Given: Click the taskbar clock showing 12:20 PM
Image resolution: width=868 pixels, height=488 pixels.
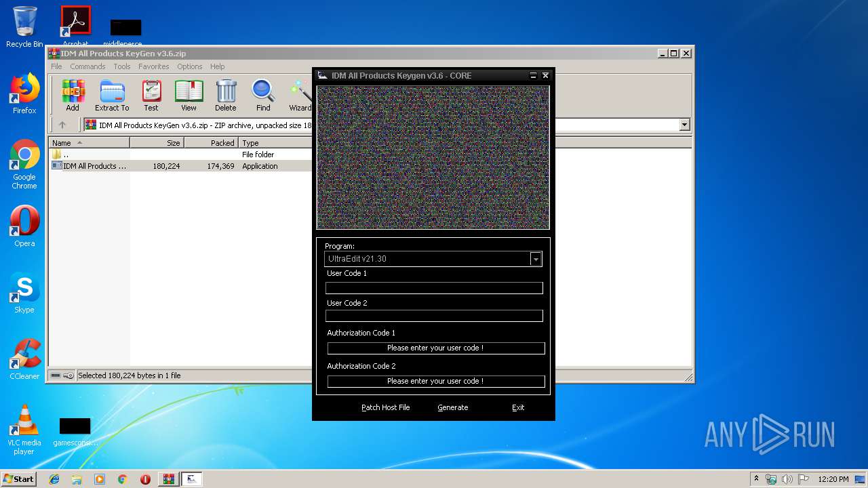Looking at the screenshot, I should 833,479.
